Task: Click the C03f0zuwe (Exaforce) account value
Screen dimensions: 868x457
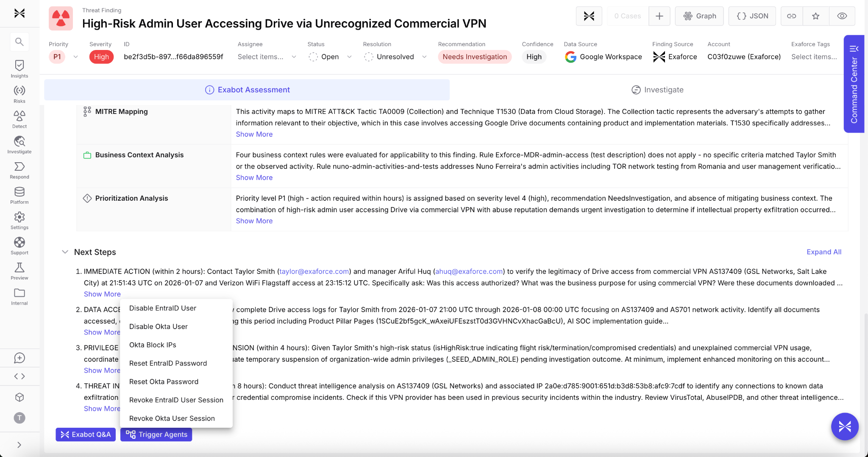Action: [744, 57]
